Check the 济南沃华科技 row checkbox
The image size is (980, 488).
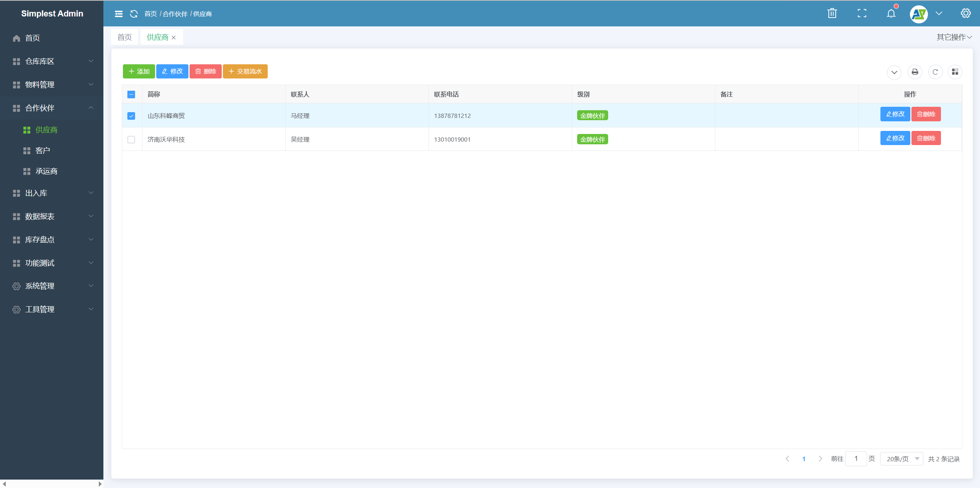131,140
